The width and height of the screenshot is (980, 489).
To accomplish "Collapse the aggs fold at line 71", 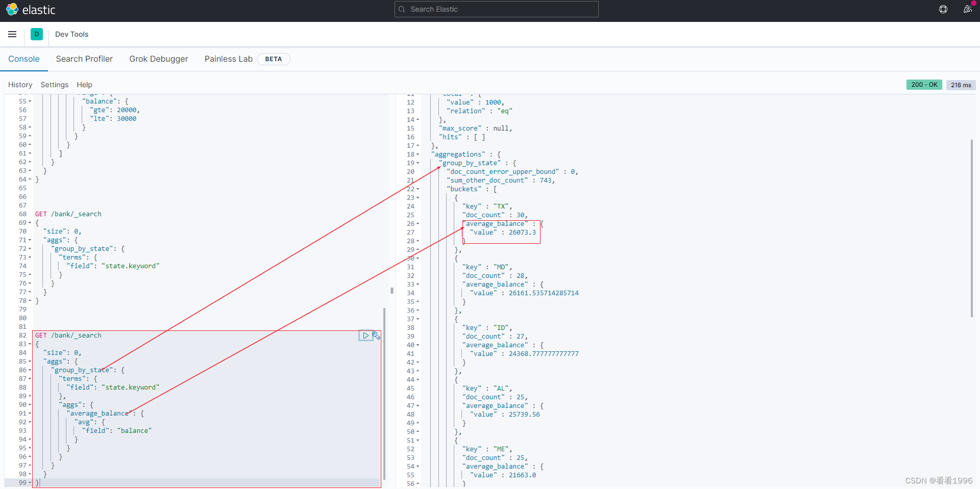I will tap(30, 240).
